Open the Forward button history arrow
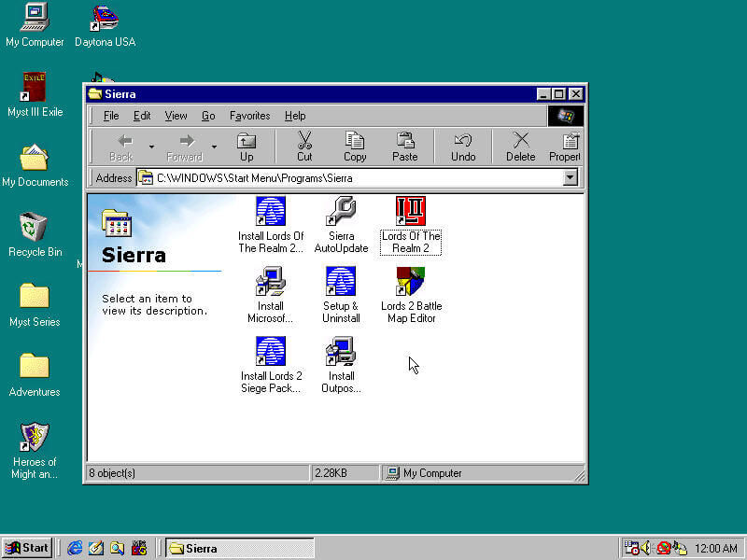The image size is (747, 560). coord(214,147)
